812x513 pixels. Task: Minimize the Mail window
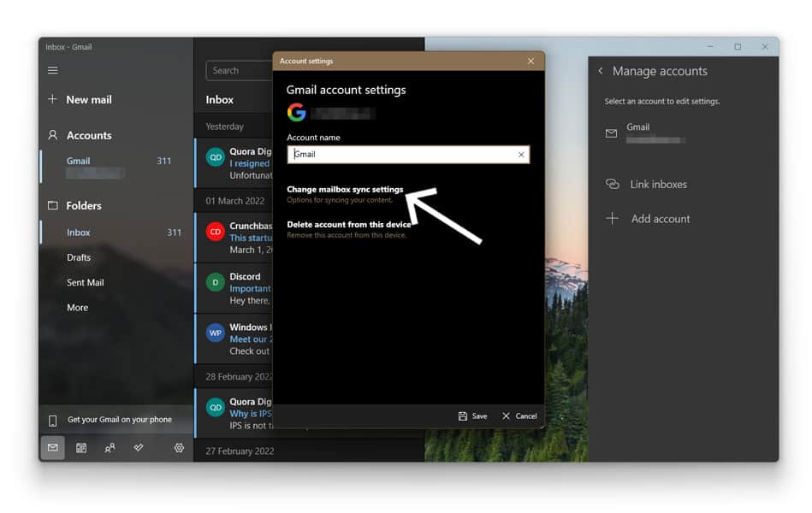pos(710,46)
